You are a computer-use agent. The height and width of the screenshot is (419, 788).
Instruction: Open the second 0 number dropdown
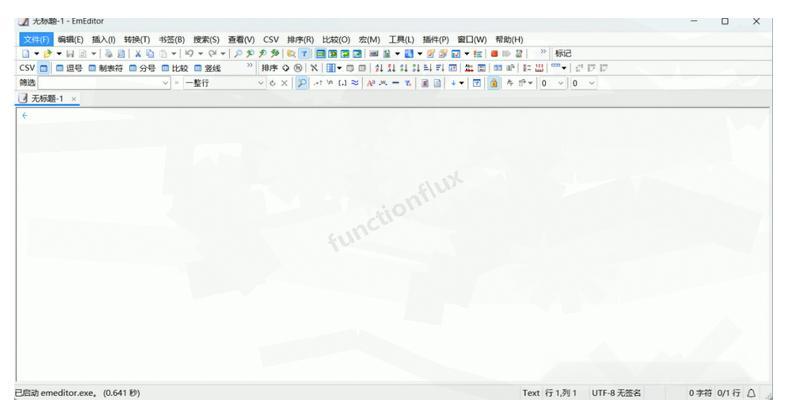(x=592, y=83)
